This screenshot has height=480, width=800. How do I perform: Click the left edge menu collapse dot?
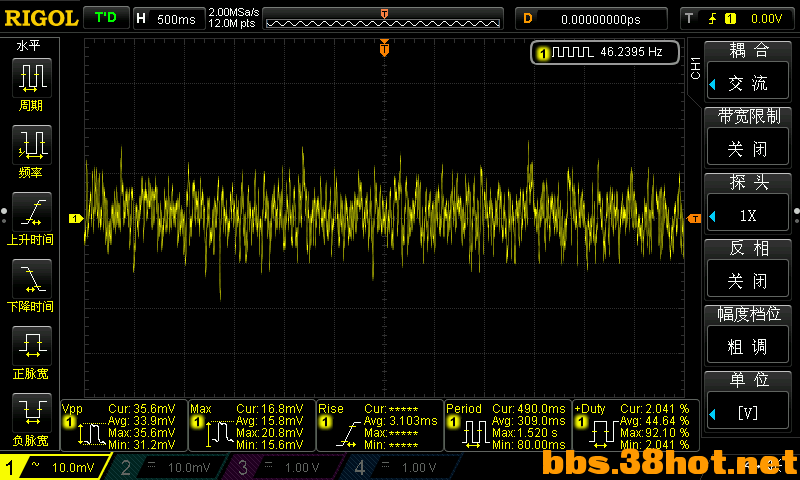pos(4,211)
